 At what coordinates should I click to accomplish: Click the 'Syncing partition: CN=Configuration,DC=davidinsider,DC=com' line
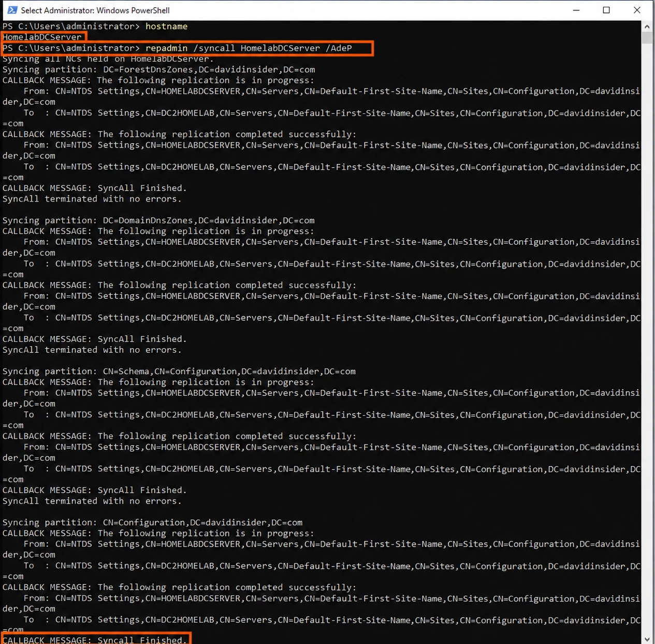(152, 522)
